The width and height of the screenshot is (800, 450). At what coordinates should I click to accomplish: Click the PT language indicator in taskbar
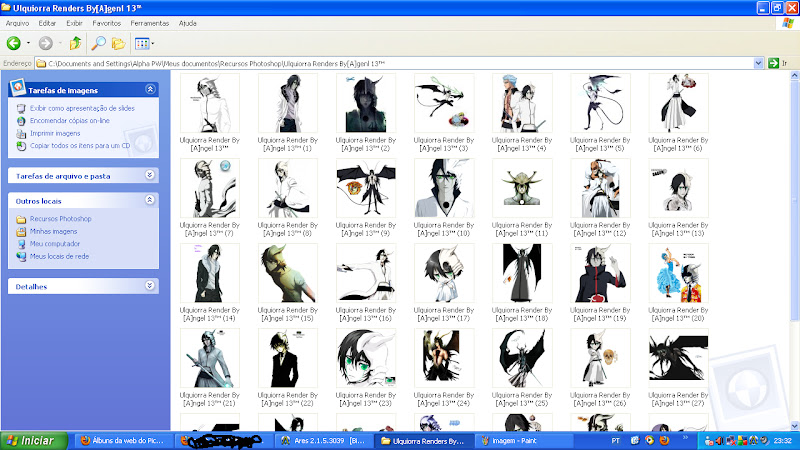pyautogui.click(x=616, y=441)
